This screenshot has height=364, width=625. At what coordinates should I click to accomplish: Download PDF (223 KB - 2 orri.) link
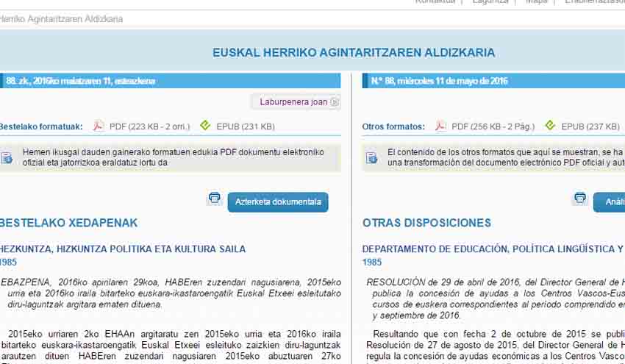150,126
